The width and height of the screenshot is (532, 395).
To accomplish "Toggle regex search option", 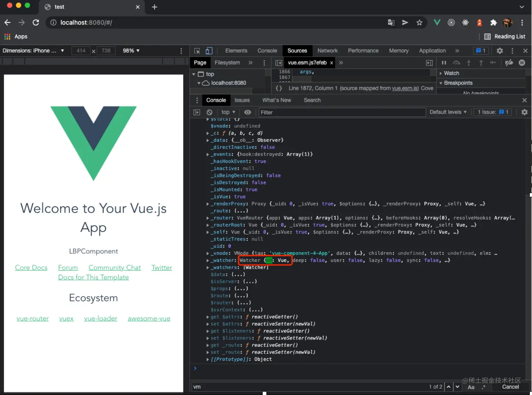I will 484,387.
